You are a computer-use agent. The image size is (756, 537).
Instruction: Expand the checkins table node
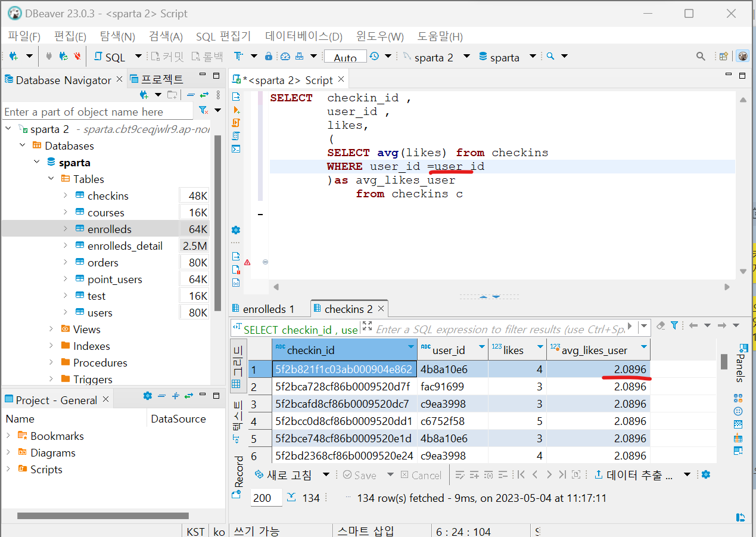(66, 195)
